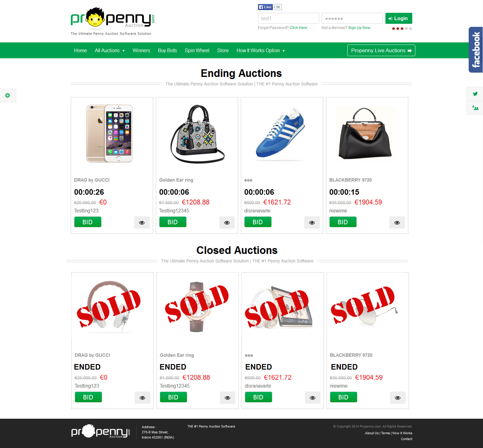Viewport: 483px width, 448px height.
Task: Expand the How It Works Option dropdown
Action: 261,50
